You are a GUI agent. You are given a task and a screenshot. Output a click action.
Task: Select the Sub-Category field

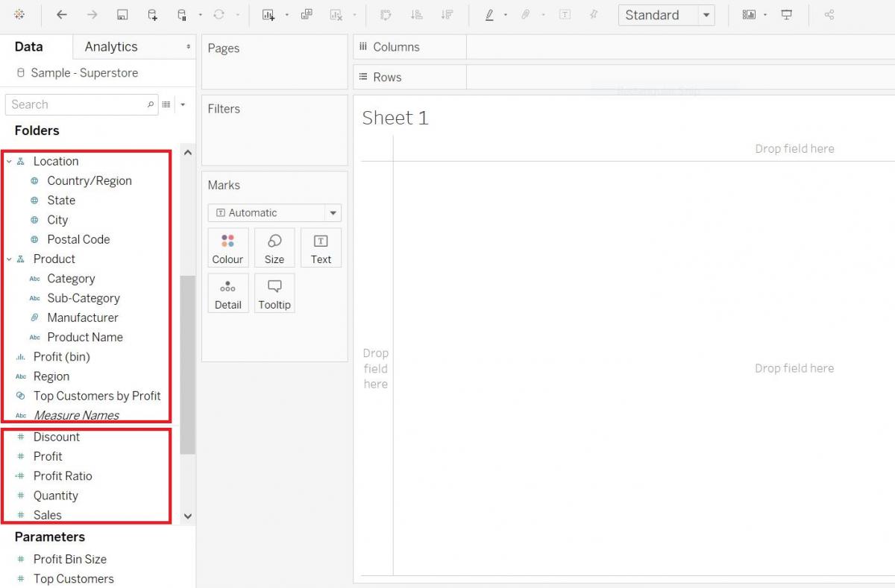point(83,298)
